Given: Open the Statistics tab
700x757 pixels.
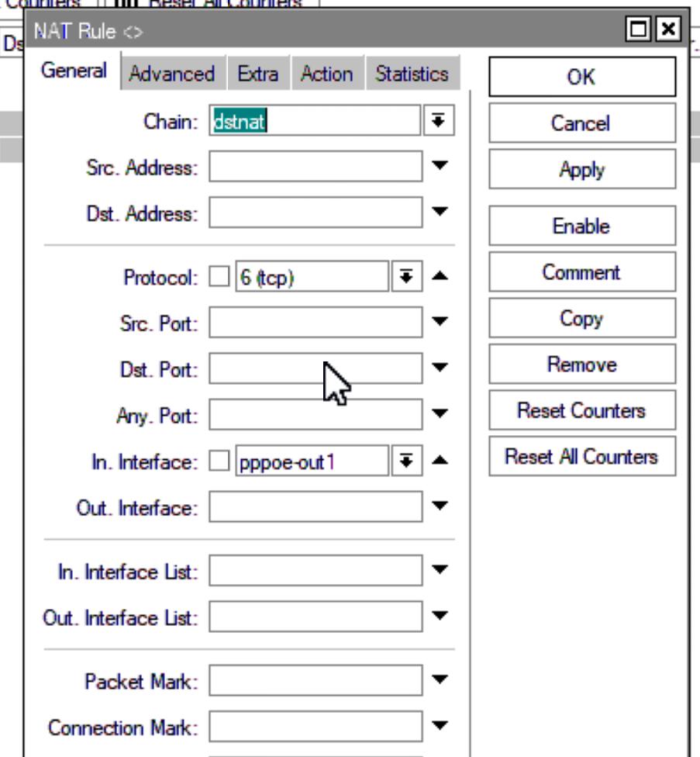Looking at the screenshot, I should (412, 74).
